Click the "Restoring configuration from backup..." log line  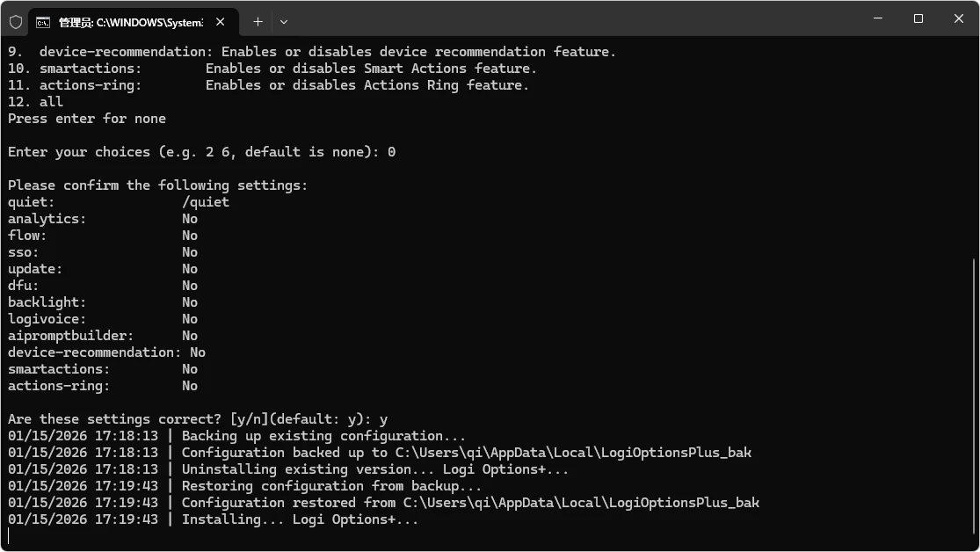pyautogui.click(x=331, y=486)
